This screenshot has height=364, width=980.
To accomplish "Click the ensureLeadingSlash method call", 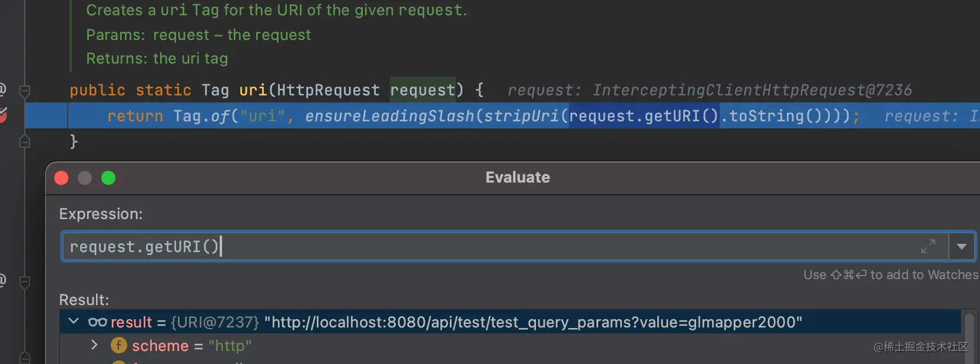I will coord(389,116).
